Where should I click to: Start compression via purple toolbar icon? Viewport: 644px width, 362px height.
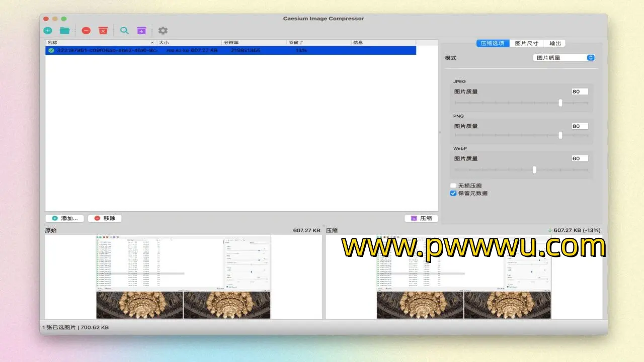coord(141,31)
